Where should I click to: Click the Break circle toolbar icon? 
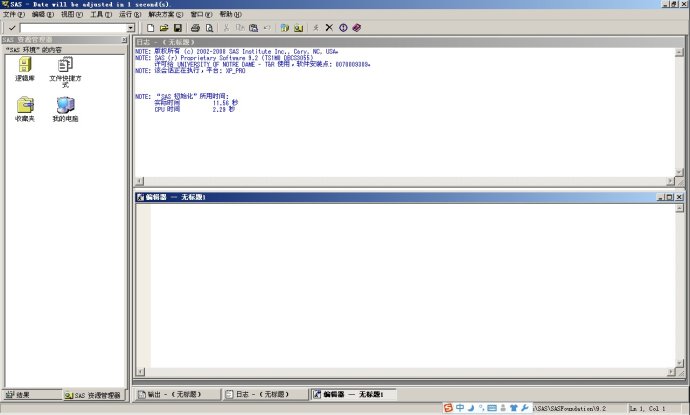coord(343,28)
